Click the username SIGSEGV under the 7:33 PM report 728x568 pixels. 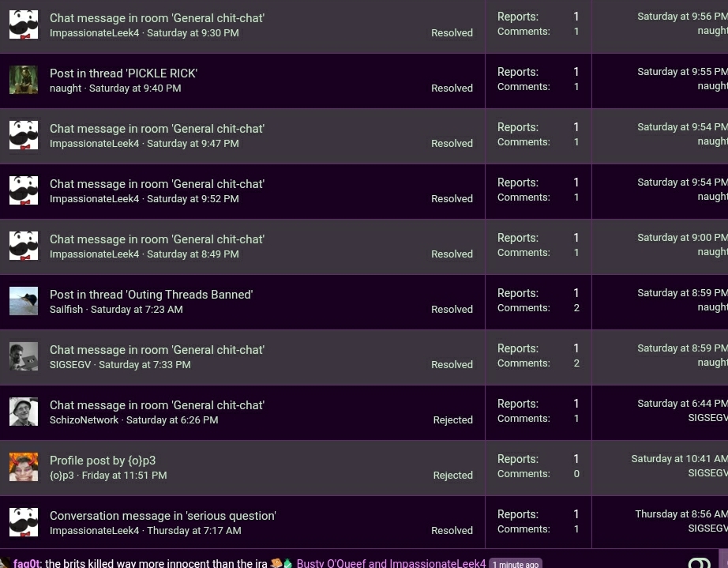tap(70, 365)
